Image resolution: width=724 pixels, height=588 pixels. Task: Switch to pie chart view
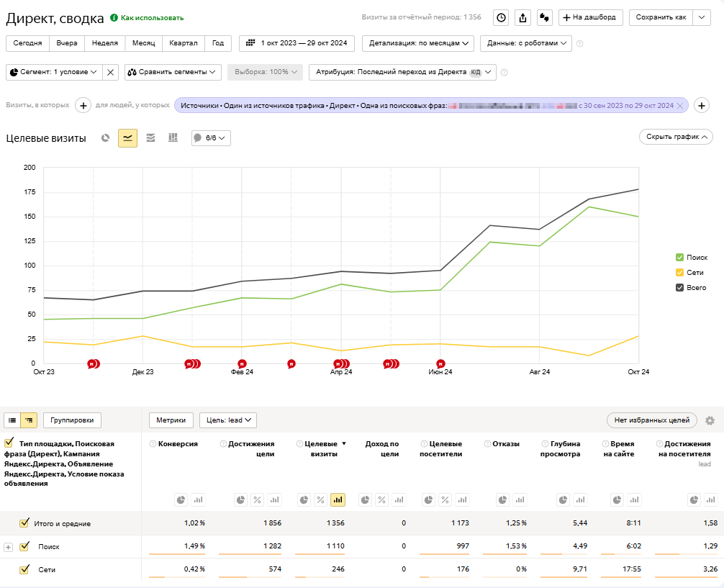[106, 138]
